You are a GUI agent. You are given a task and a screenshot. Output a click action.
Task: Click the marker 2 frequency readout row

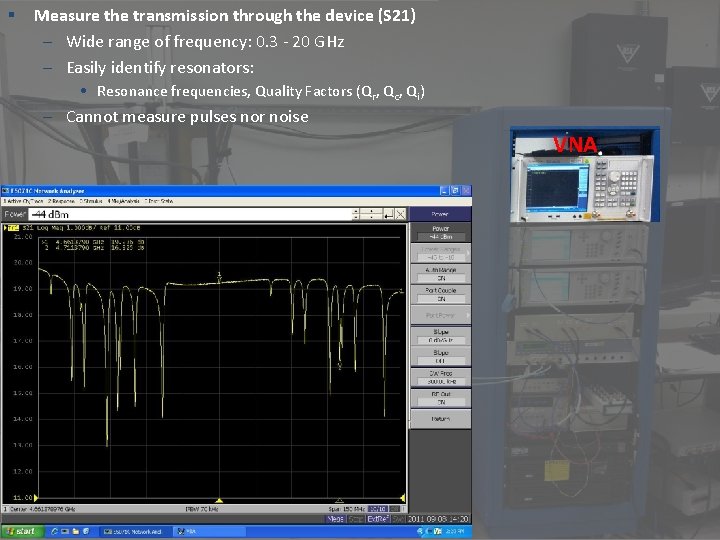click(93, 248)
